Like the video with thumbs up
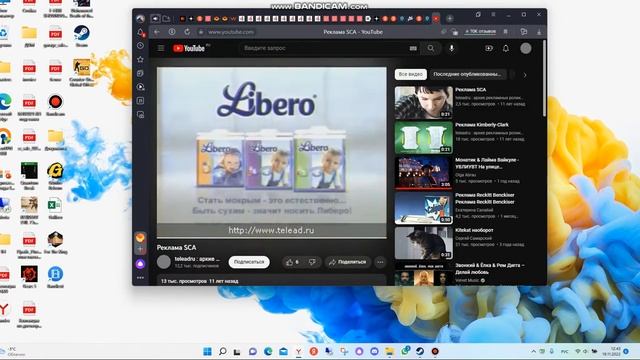Viewport: 640px width, 360px height. pyautogui.click(x=292, y=262)
